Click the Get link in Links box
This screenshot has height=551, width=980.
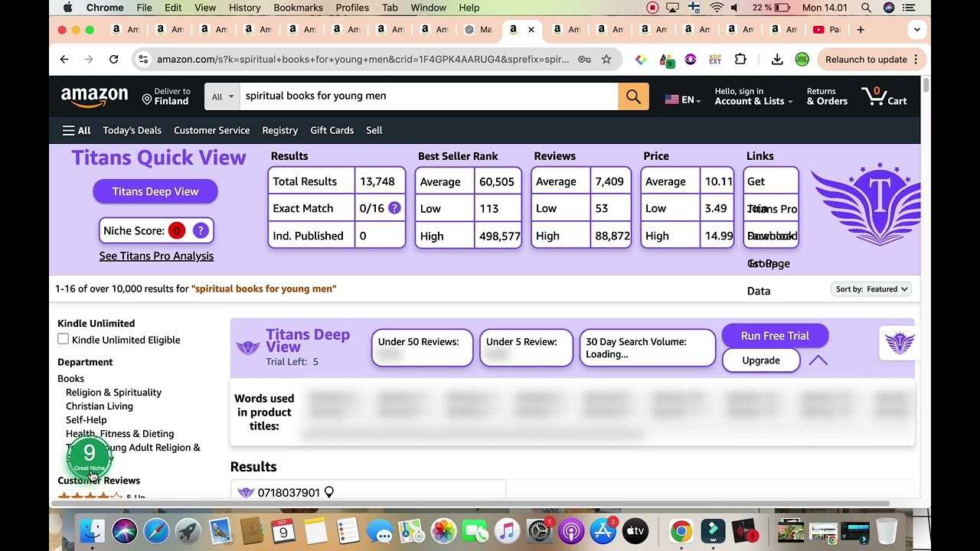(x=756, y=181)
